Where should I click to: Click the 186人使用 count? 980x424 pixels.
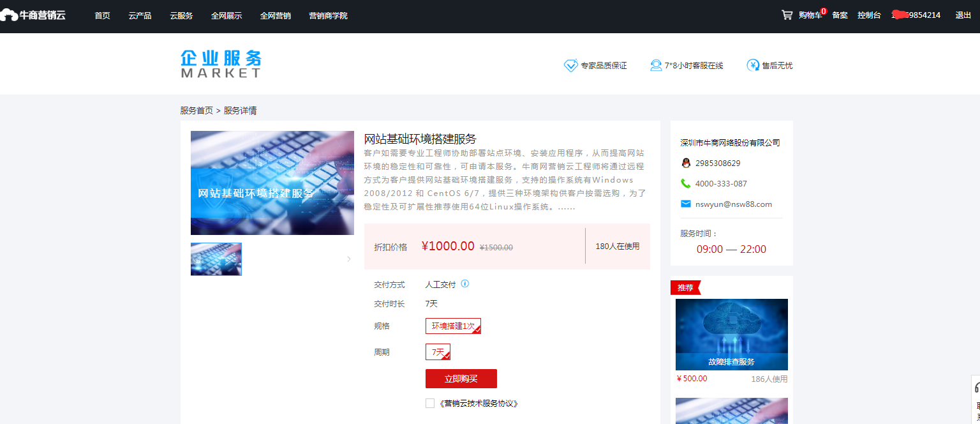click(769, 379)
